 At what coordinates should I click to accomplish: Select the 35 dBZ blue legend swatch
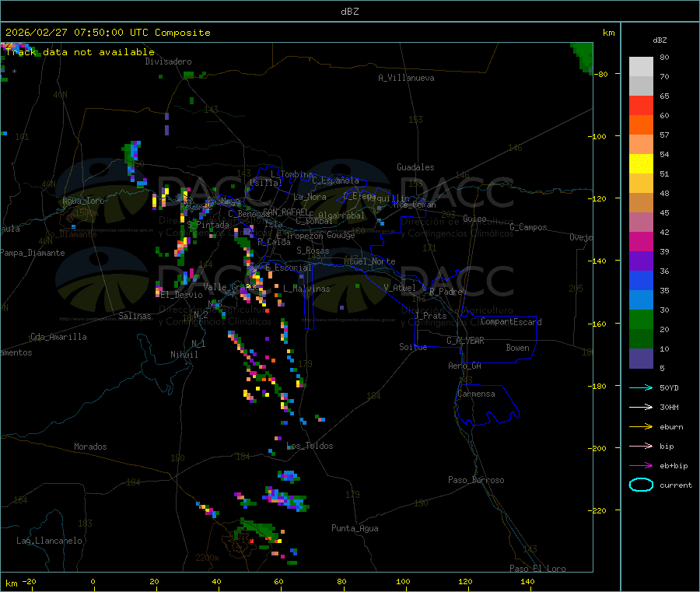[641, 280]
